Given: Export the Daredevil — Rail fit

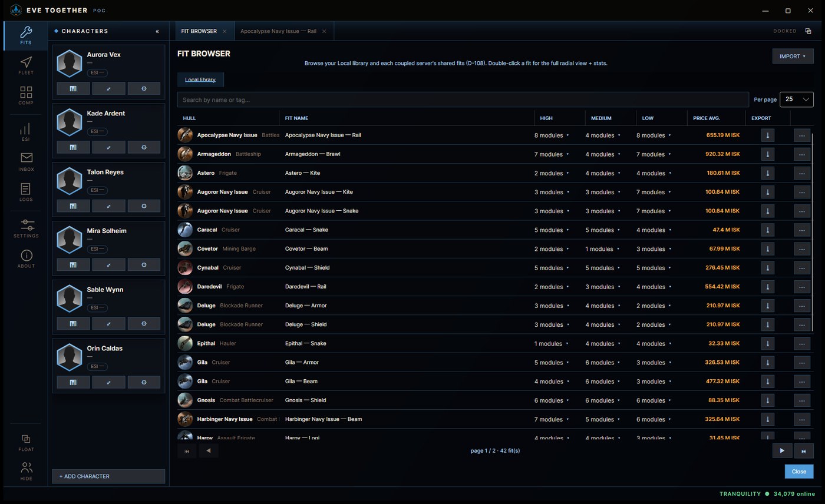Looking at the screenshot, I should point(767,287).
